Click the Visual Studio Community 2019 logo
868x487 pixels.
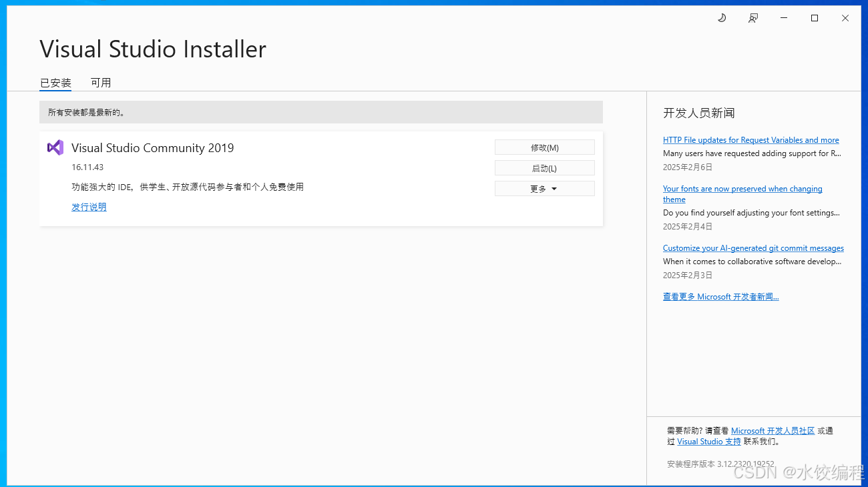[x=55, y=147]
